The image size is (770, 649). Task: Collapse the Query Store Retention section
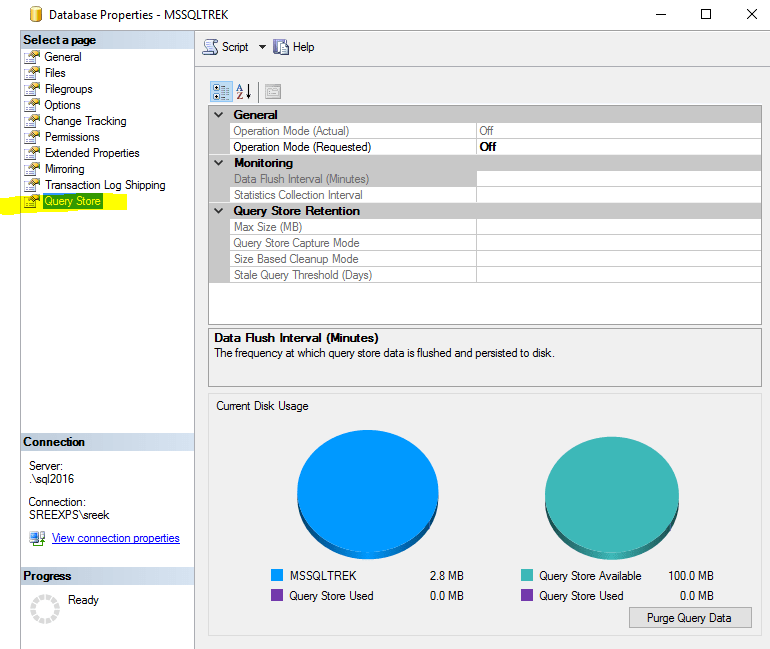point(219,211)
